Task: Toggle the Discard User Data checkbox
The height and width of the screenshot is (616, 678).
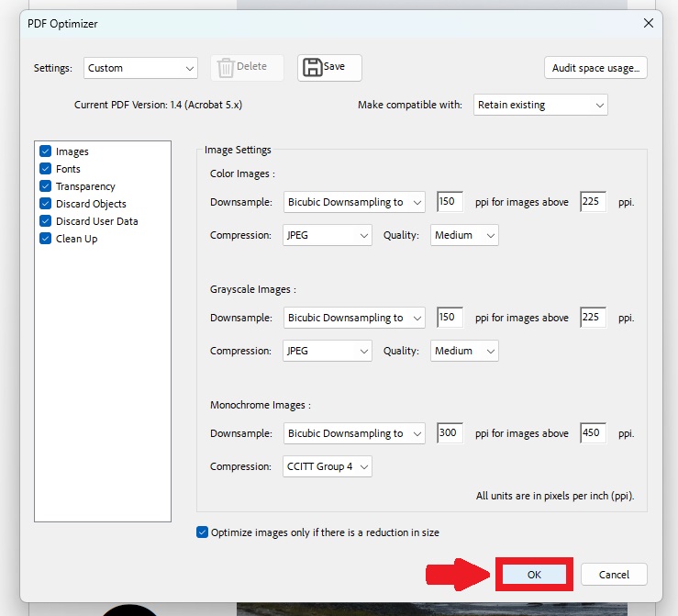Action: (x=45, y=221)
